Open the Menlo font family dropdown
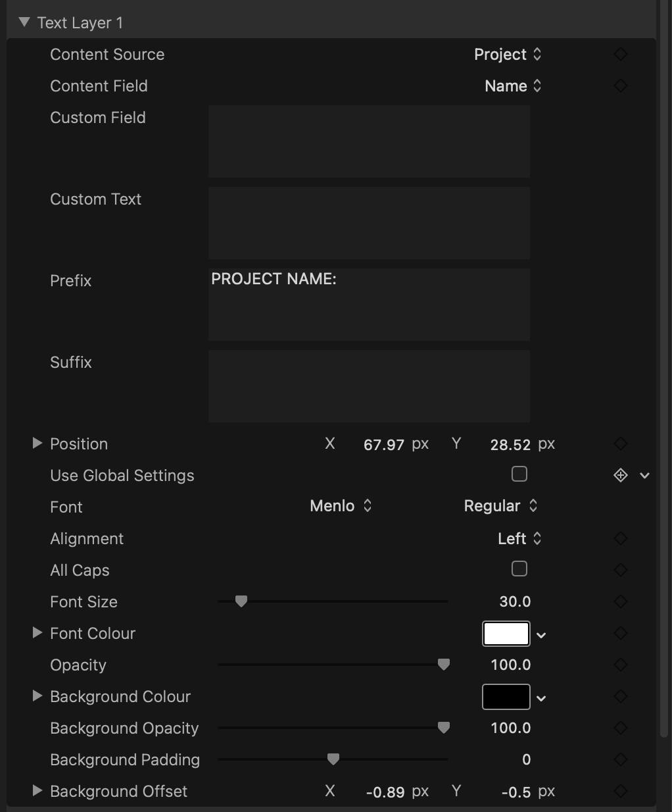Image resolution: width=672 pixels, height=812 pixels. [x=341, y=506]
